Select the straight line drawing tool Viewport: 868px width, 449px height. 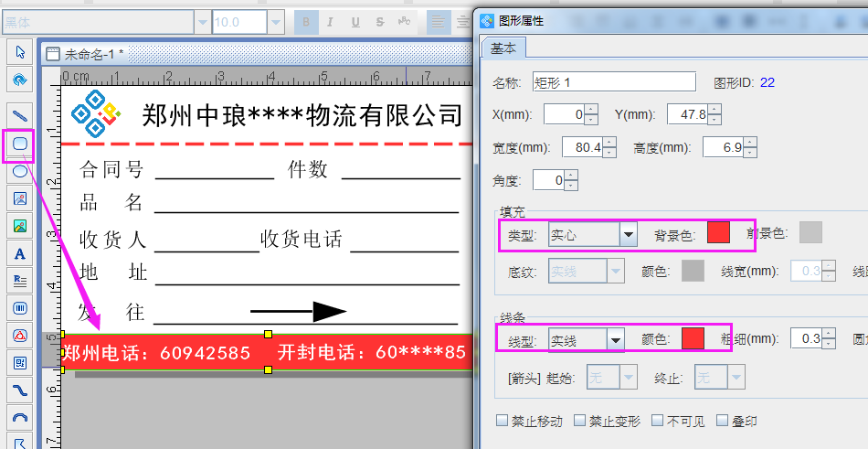coord(19,115)
